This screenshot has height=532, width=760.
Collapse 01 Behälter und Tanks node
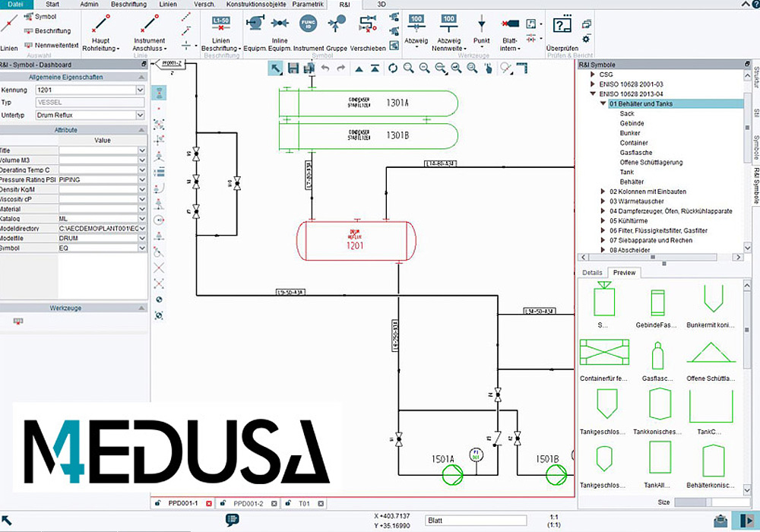click(603, 103)
